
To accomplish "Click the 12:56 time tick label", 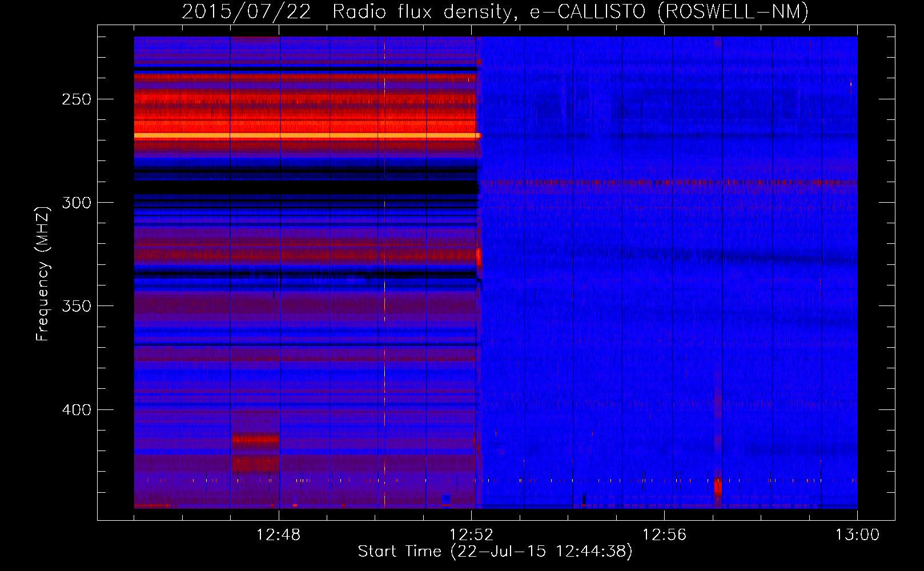I will [664, 535].
